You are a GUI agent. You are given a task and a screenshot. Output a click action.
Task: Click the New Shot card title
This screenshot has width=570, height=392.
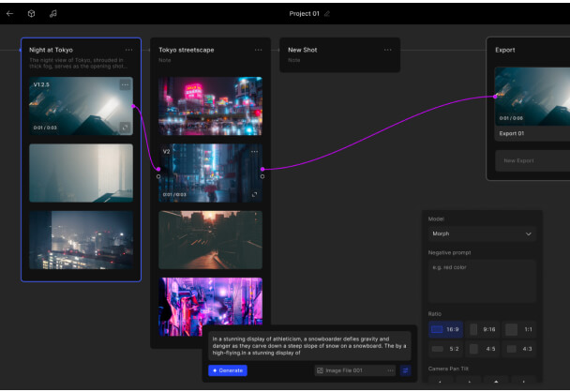(303, 50)
